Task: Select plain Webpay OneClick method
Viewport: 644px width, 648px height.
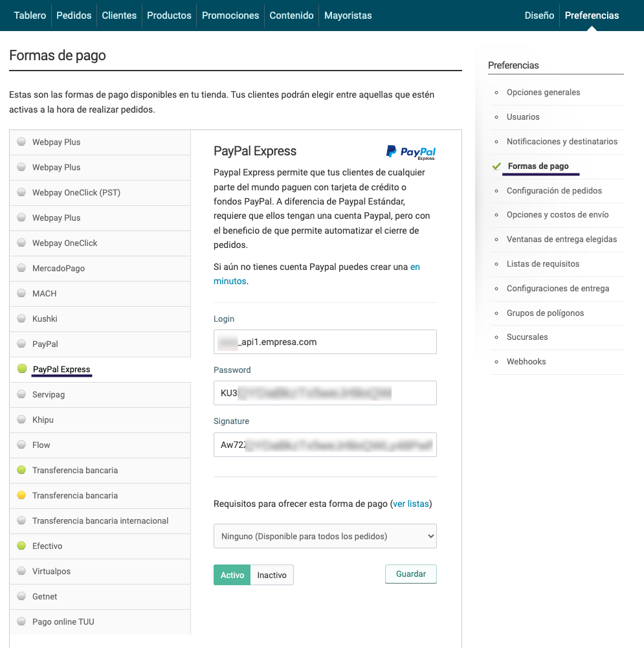Action: (x=100, y=243)
